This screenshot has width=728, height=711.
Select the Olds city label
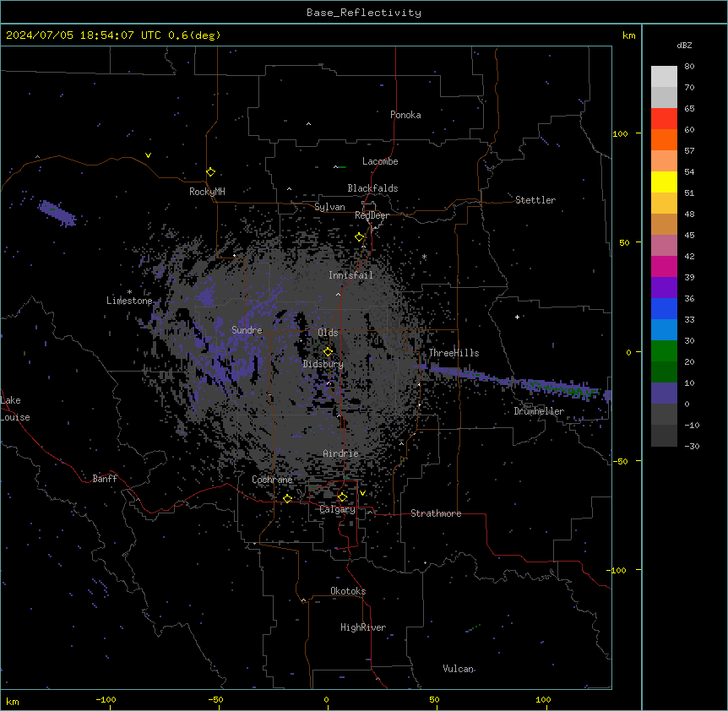[x=328, y=333]
